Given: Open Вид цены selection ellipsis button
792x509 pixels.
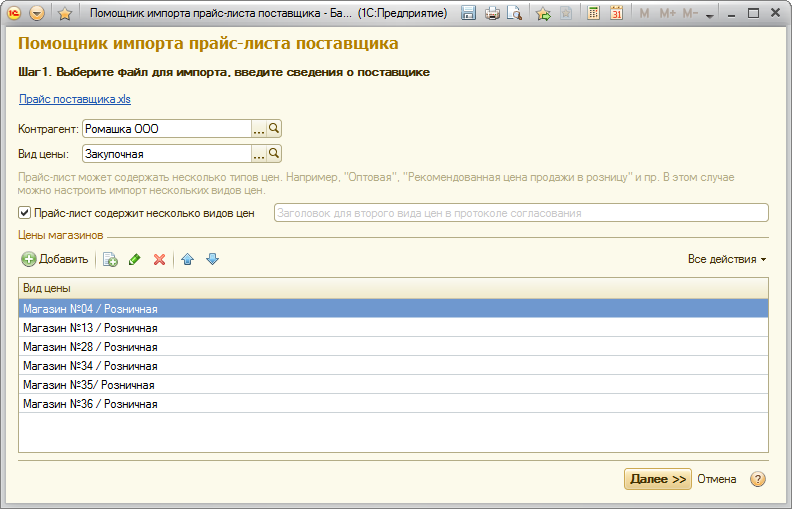Looking at the screenshot, I should (x=259, y=154).
